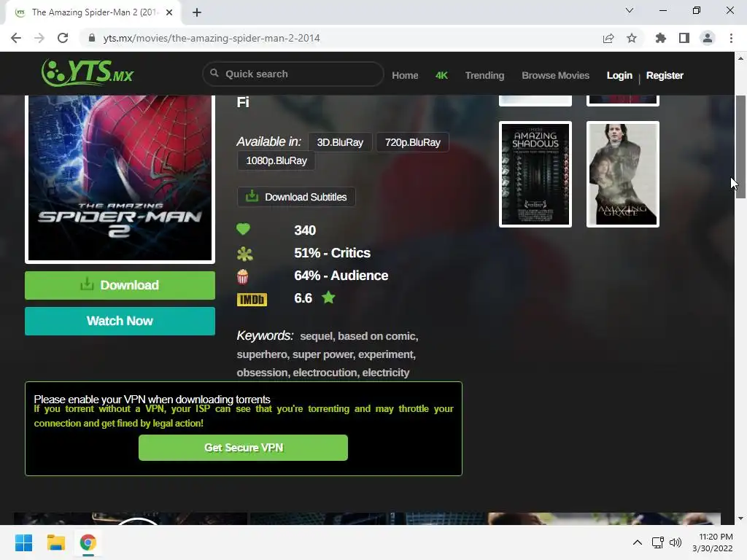Open volume control tray icon
747x560 pixels.
(x=675, y=542)
